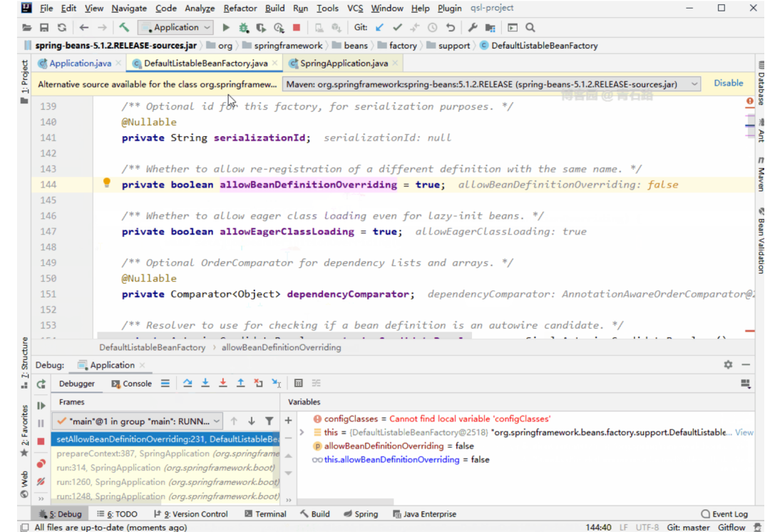This screenshot has height=532, width=770.
Task: Select prepareContext:387 stack frame
Action: (167, 454)
